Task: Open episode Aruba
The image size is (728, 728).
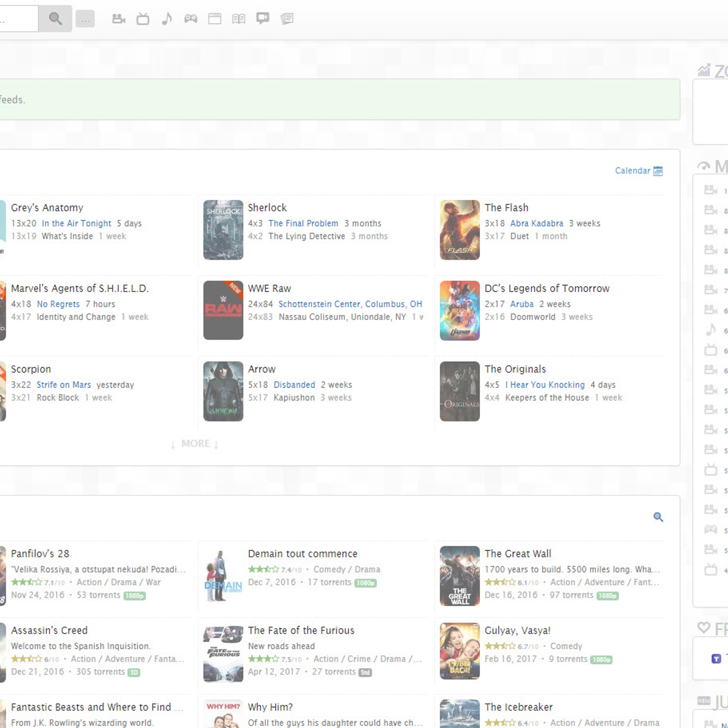Action: [x=521, y=304]
